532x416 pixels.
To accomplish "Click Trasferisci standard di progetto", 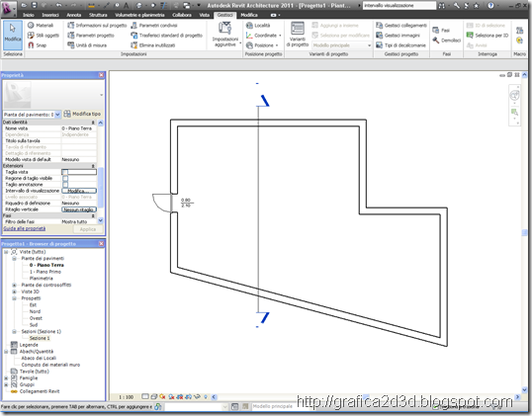I will click(166, 36).
